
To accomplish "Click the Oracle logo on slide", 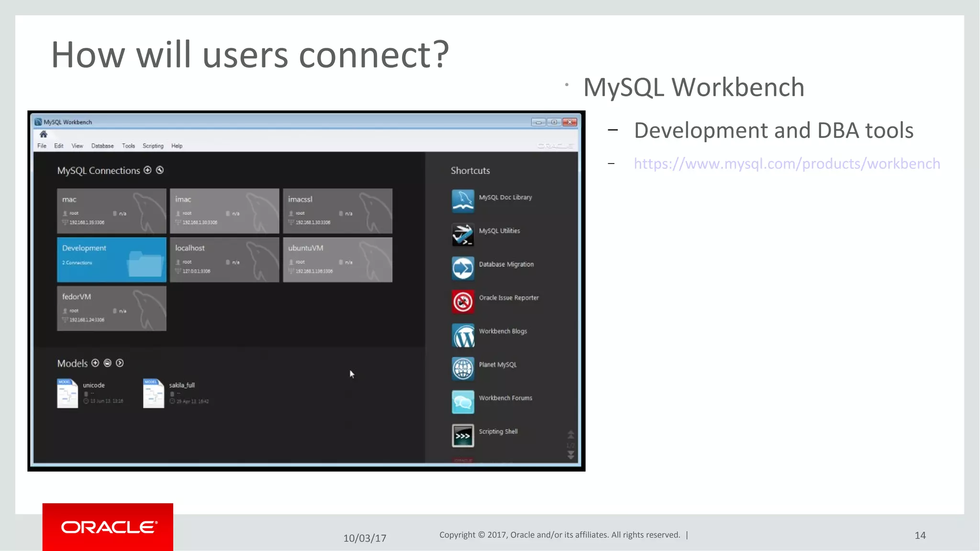I will (108, 527).
